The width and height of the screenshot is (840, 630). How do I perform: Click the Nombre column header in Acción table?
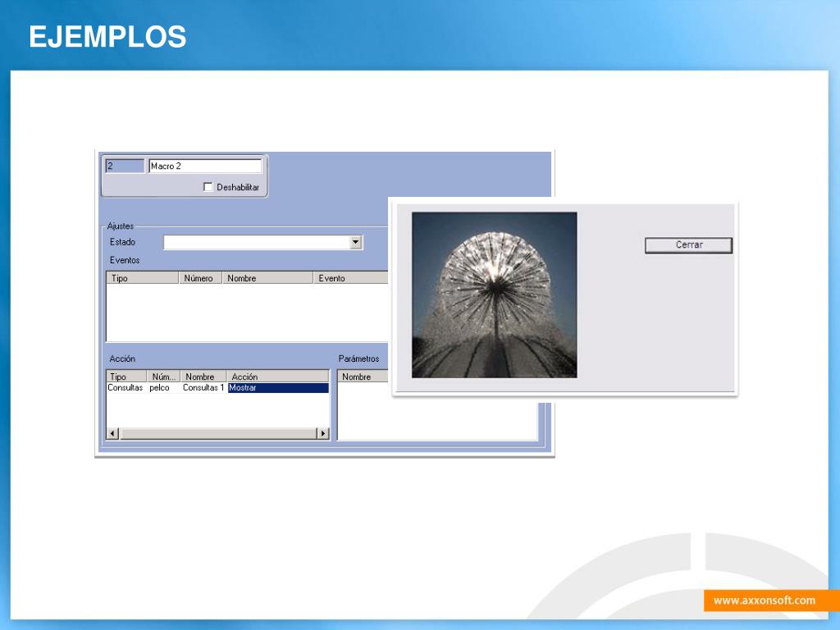[203, 377]
